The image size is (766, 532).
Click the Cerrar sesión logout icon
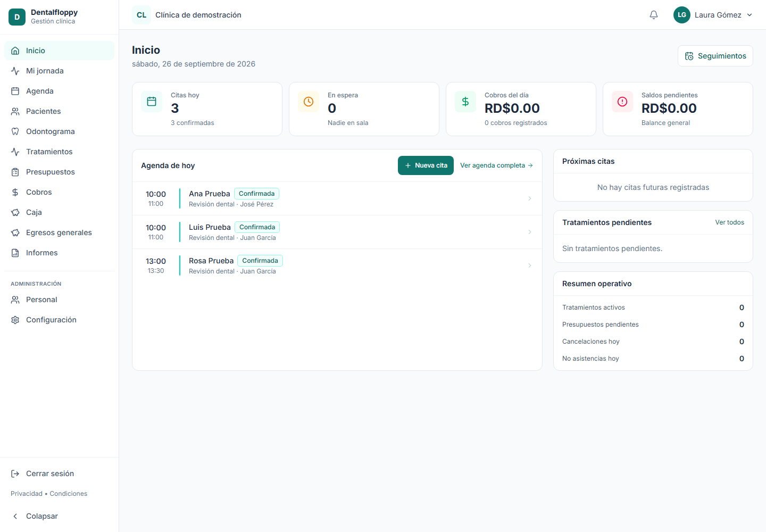coord(15,473)
